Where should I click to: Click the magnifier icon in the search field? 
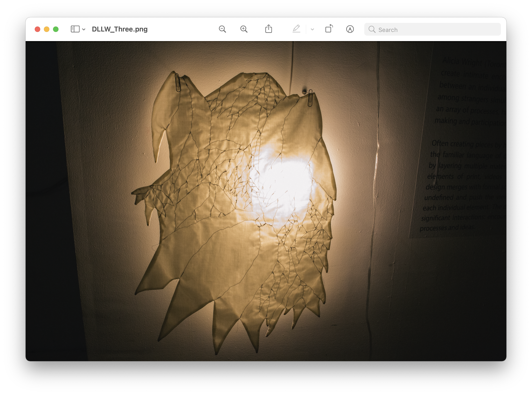[x=372, y=29]
